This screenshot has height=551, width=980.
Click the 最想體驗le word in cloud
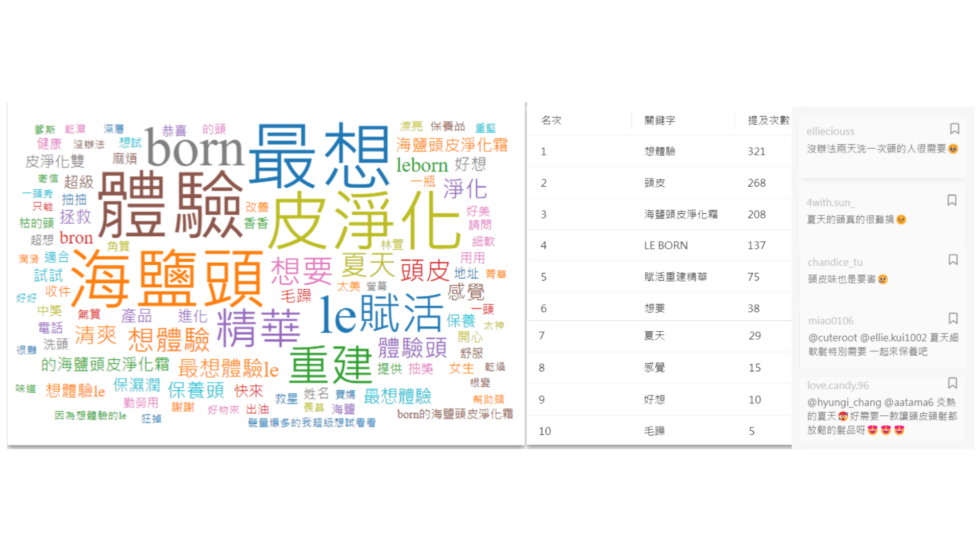coord(229,368)
